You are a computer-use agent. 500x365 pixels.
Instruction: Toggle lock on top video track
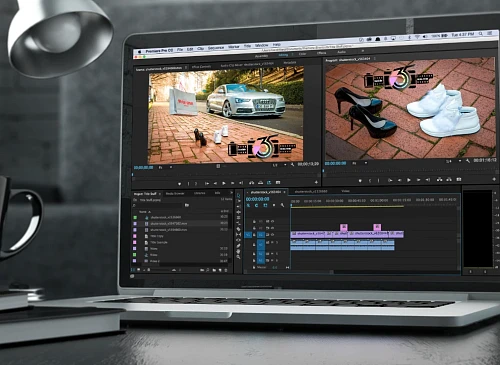(254, 221)
